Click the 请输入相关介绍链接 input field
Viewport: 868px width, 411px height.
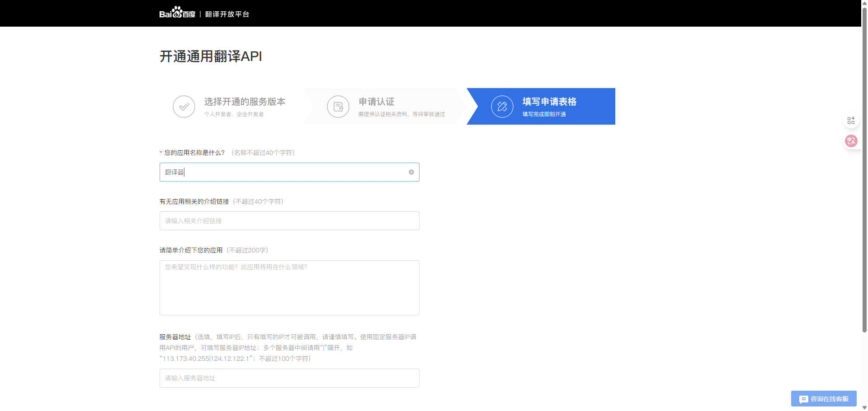[x=289, y=221]
